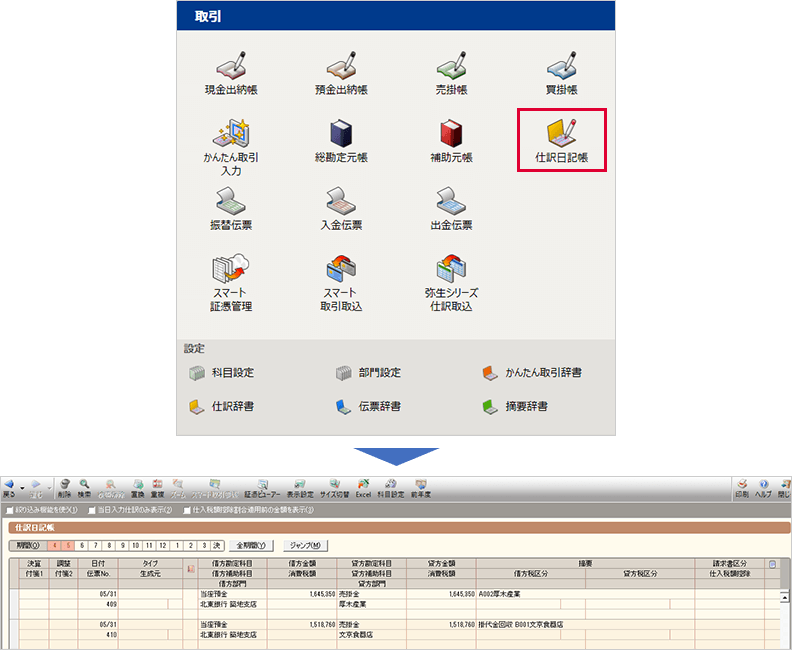The width and height of the screenshot is (792, 650).
Task: Select the 決 settlement period tab
Action: tap(216, 546)
